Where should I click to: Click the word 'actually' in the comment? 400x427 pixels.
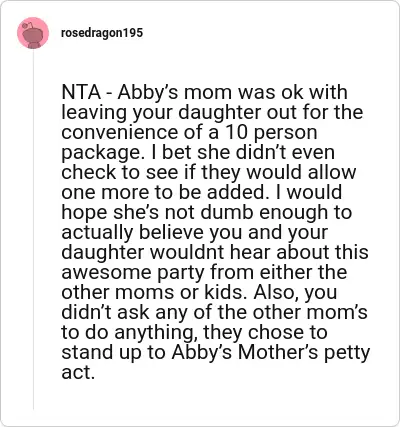(x=98, y=232)
